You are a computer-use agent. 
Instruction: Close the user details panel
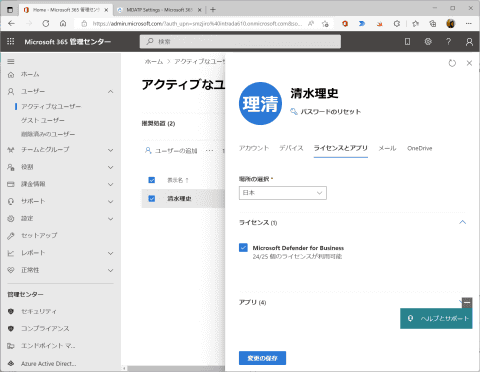tap(469, 63)
